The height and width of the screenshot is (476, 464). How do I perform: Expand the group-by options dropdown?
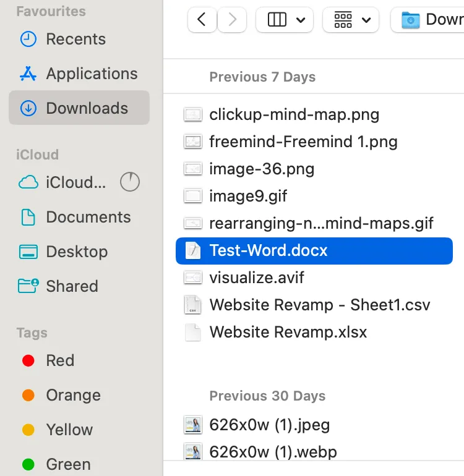coord(351,20)
